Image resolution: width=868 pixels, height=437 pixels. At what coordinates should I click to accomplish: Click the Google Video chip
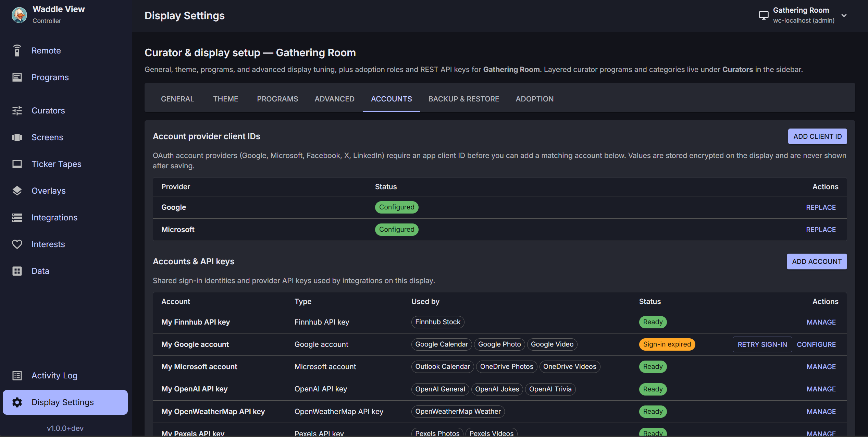552,344
